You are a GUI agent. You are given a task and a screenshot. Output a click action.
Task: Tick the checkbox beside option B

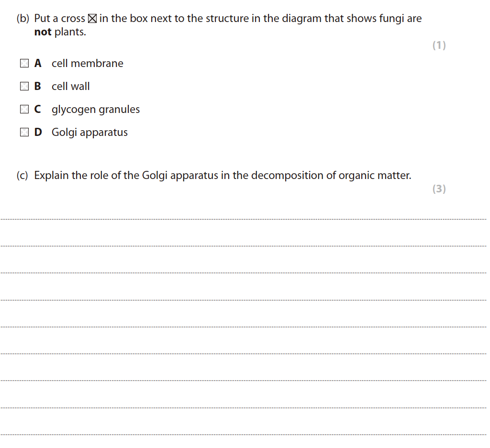24,86
